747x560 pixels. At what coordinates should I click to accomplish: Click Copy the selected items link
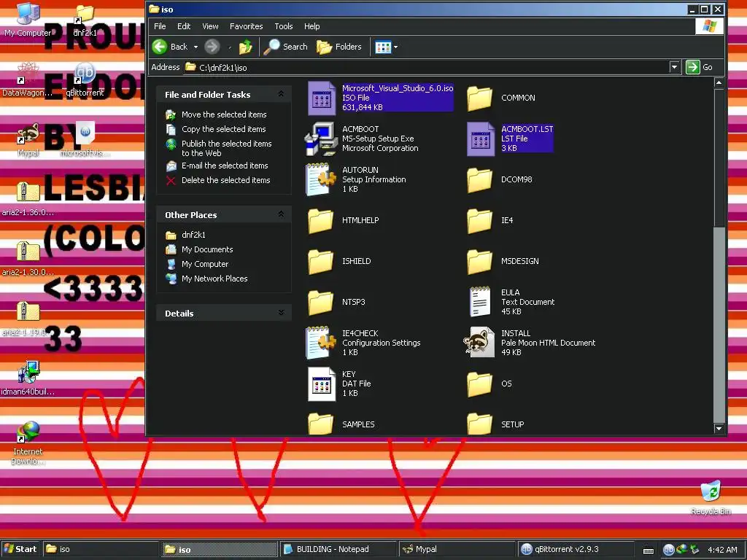[224, 129]
